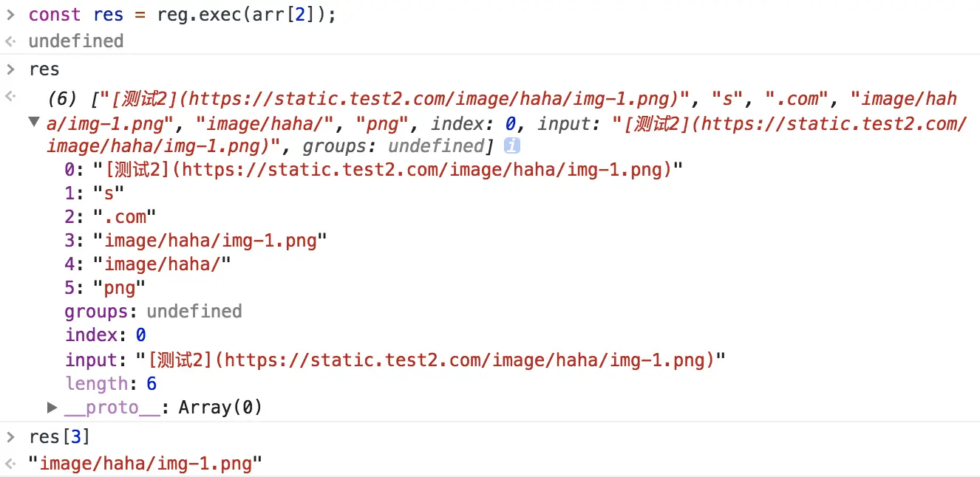Click the 'input:' property row in tree
980x477 pixels.
coord(395,360)
